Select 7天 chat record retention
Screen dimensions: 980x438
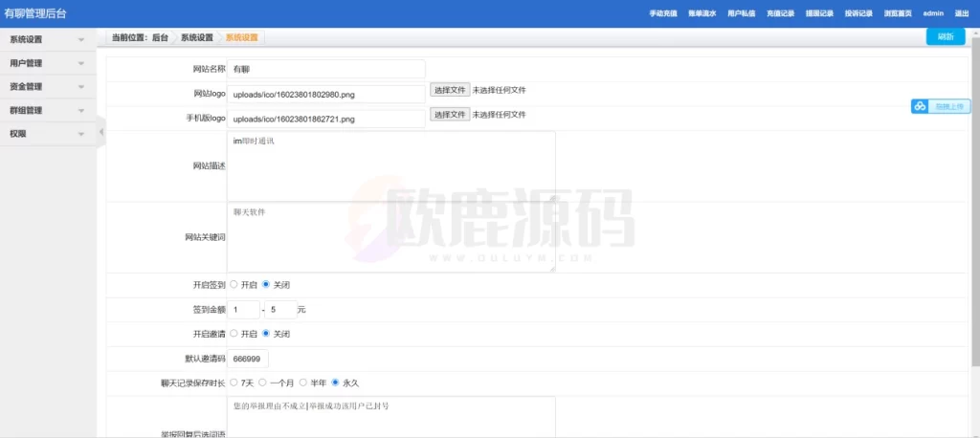234,383
